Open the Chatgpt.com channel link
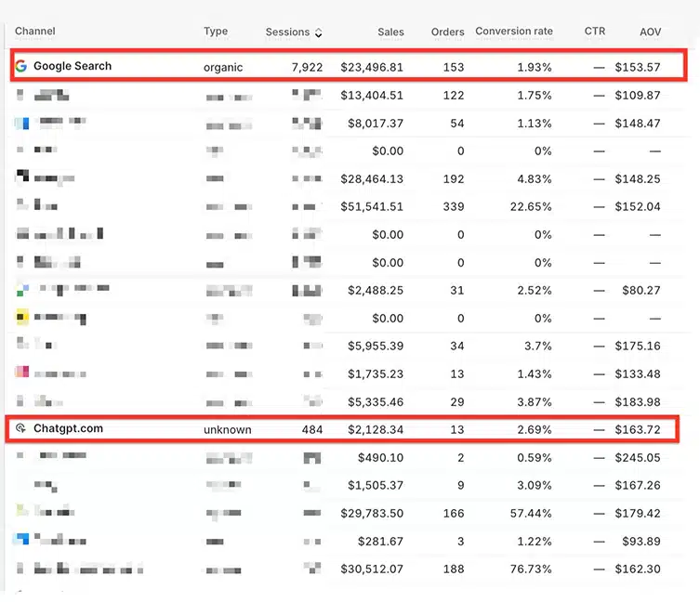Image resolution: width=700 pixels, height=602 pixels. click(x=68, y=429)
